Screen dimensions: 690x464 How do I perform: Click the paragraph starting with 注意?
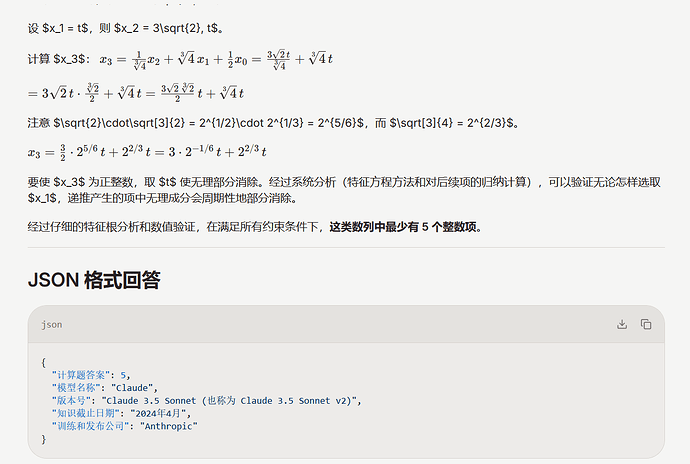(273, 123)
